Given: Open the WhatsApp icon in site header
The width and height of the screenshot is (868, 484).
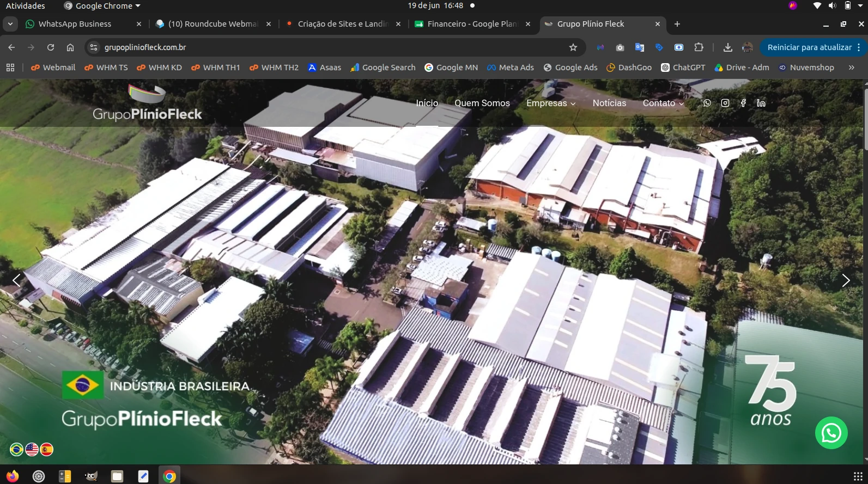Looking at the screenshot, I should [707, 103].
